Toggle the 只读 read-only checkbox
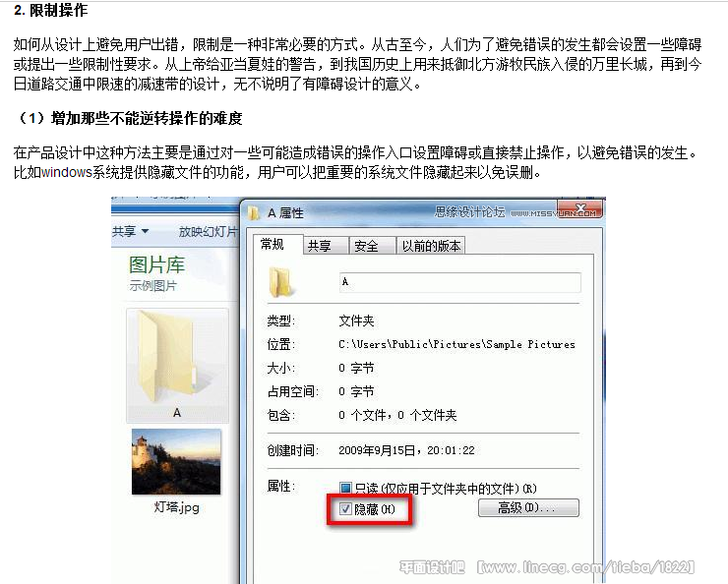Image resolution: width=728 pixels, height=584 pixels. 345,488
